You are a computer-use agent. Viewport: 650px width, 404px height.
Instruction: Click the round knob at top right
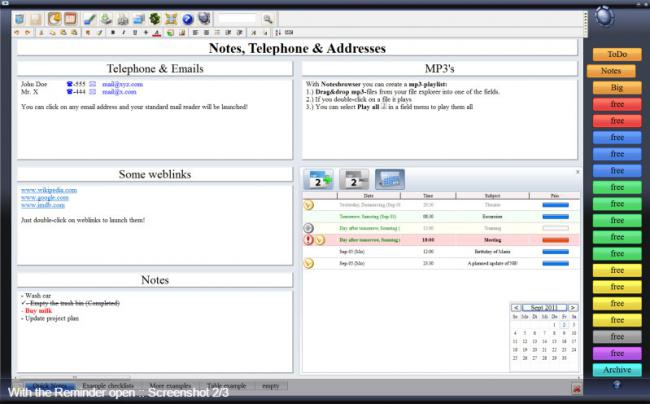click(x=604, y=17)
